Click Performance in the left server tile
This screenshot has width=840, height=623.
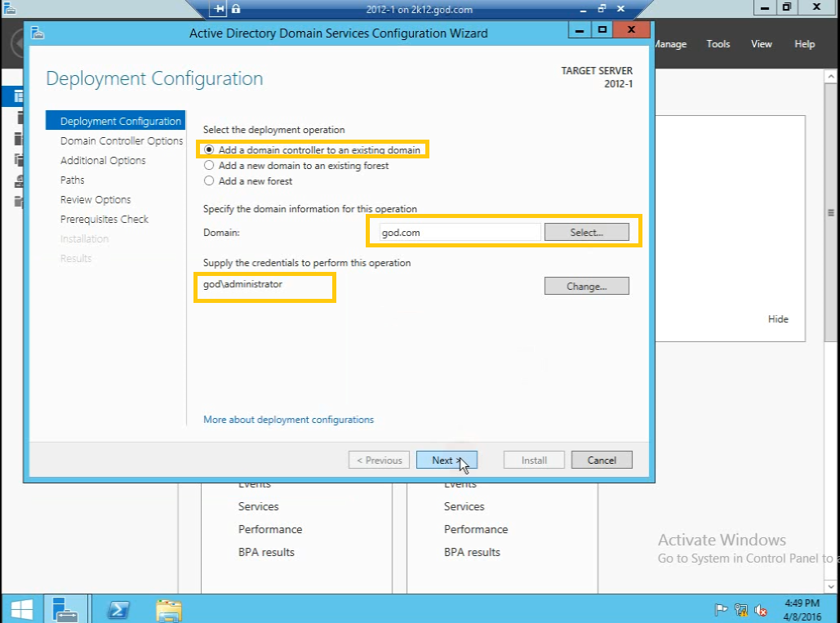click(270, 529)
